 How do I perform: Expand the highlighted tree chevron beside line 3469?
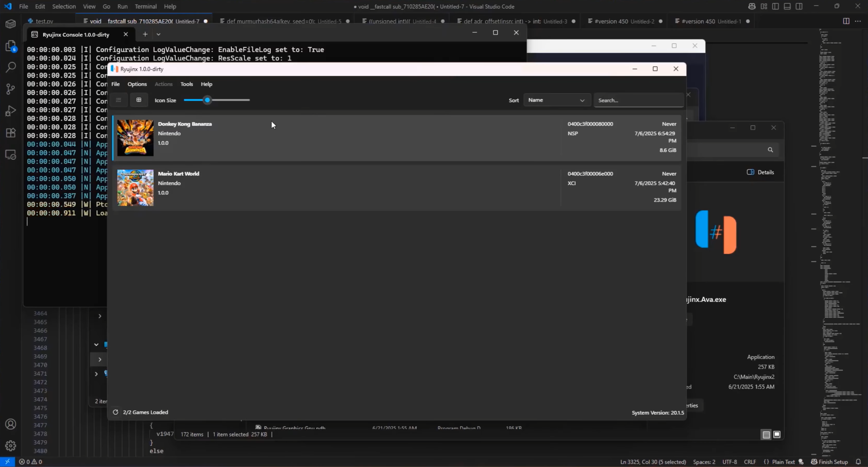(100, 359)
